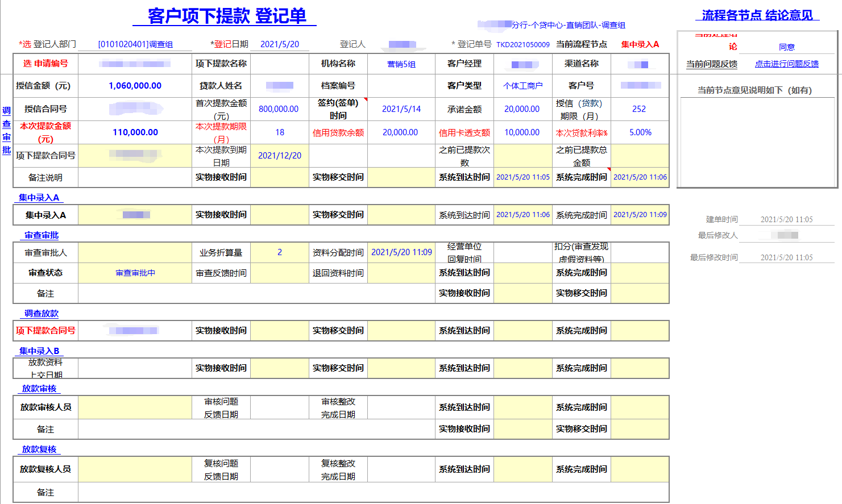Open the 集中录入B section link
This screenshot has height=504, width=842.
pos(39,351)
